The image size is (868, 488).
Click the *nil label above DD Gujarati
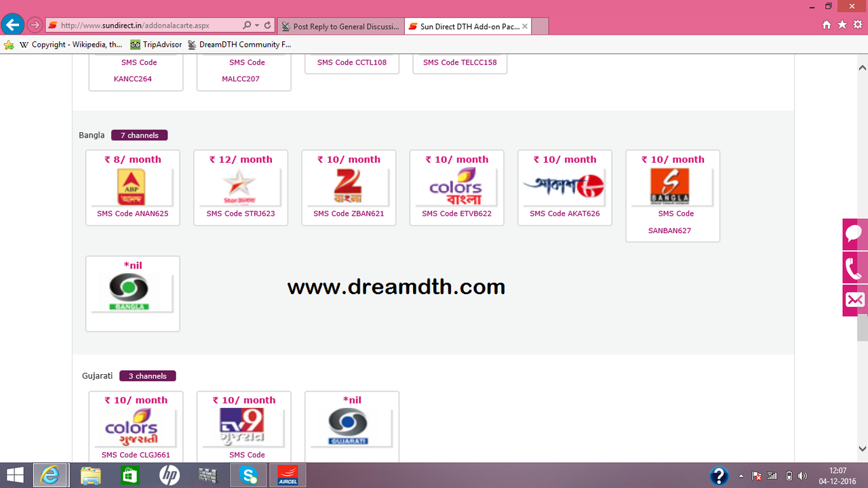352,401
